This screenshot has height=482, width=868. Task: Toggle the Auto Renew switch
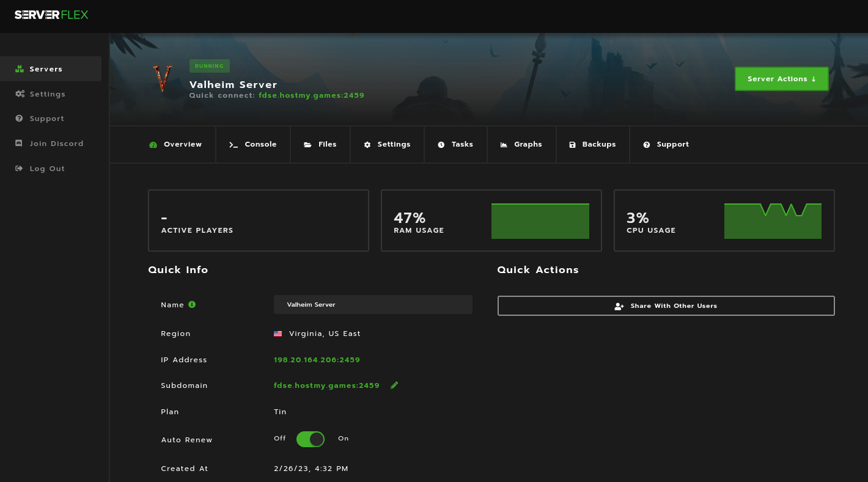click(311, 439)
